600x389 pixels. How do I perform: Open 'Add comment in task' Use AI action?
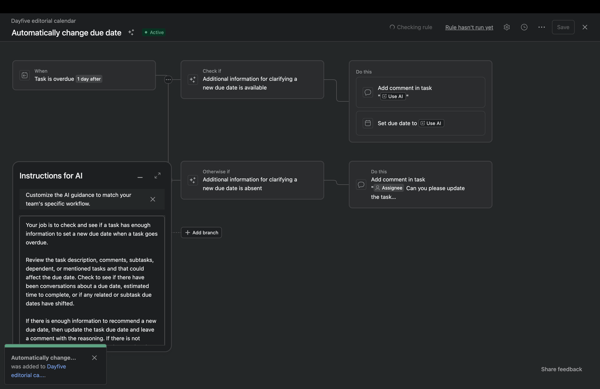421,92
